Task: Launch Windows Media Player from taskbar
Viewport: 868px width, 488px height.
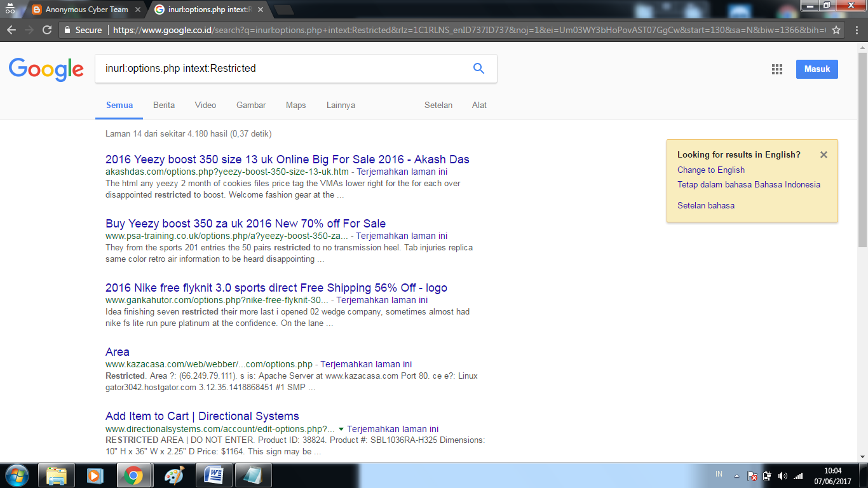Action: 95,475
